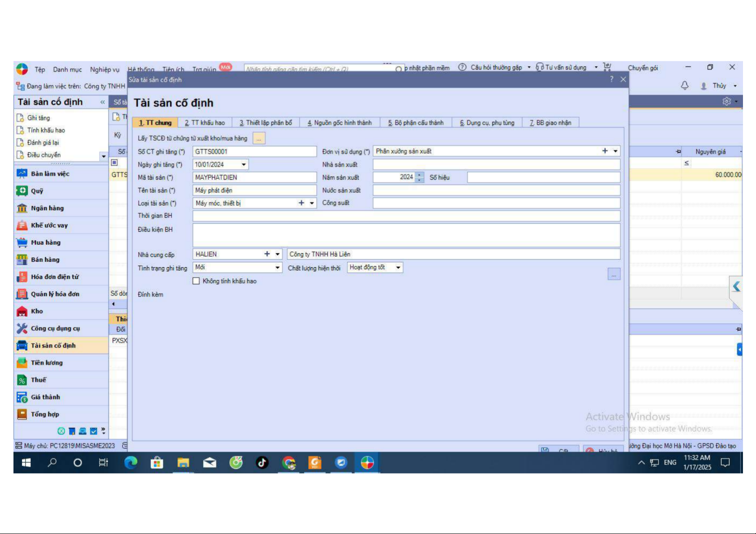Click the Lấy TSCĐ ellipsis browse button
This screenshot has height=534, width=756.
click(259, 139)
